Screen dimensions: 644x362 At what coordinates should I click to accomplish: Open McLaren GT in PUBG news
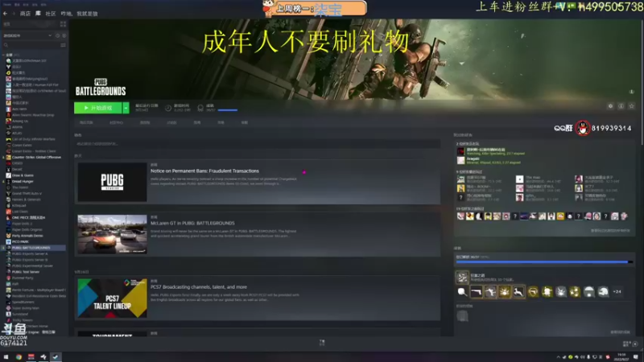(x=192, y=223)
